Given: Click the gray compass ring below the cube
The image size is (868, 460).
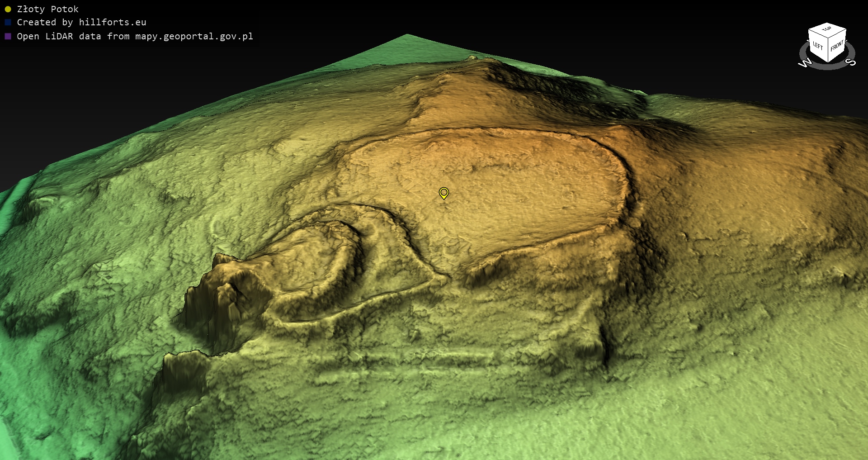Looking at the screenshot, I should point(827,66).
